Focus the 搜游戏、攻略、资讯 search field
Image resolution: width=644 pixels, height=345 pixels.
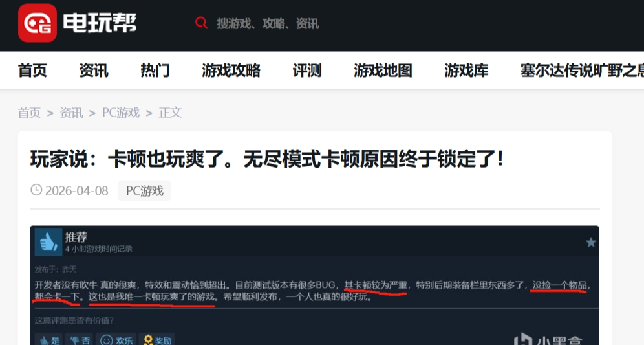(x=268, y=23)
